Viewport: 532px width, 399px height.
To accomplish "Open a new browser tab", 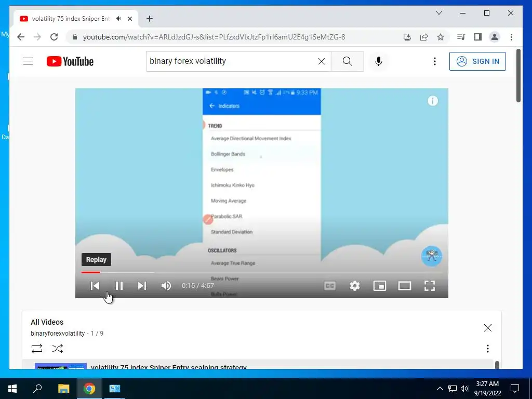I will pos(150,19).
